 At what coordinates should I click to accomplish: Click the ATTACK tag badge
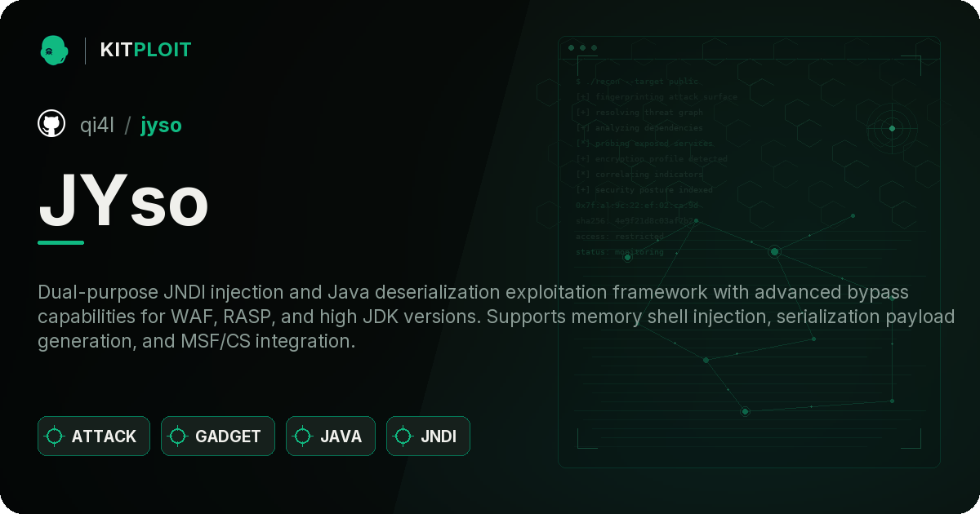pos(94,436)
